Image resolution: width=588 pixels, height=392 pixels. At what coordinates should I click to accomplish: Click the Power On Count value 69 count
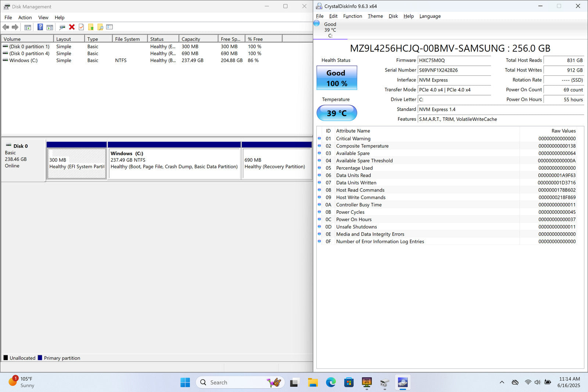pyautogui.click(x=564, y=90)
